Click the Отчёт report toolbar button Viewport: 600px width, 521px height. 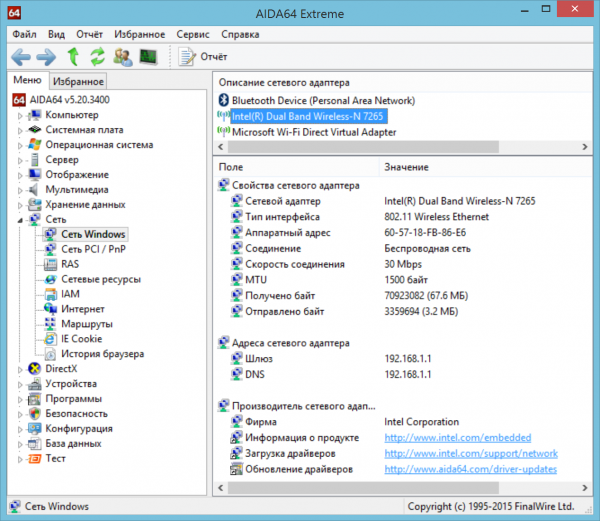tap(203, 57)
